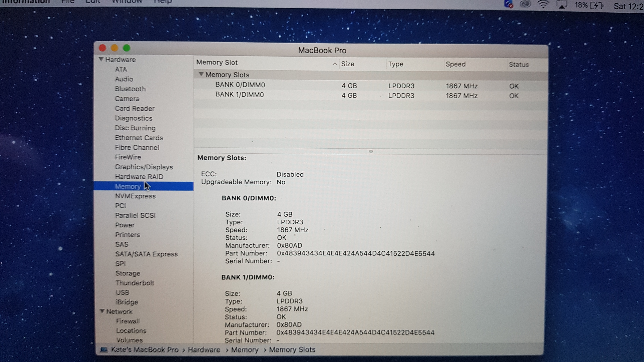
Task: Select Thunderbolt in the sidebar
Action: pyautogui.click(x=135, y=283)
